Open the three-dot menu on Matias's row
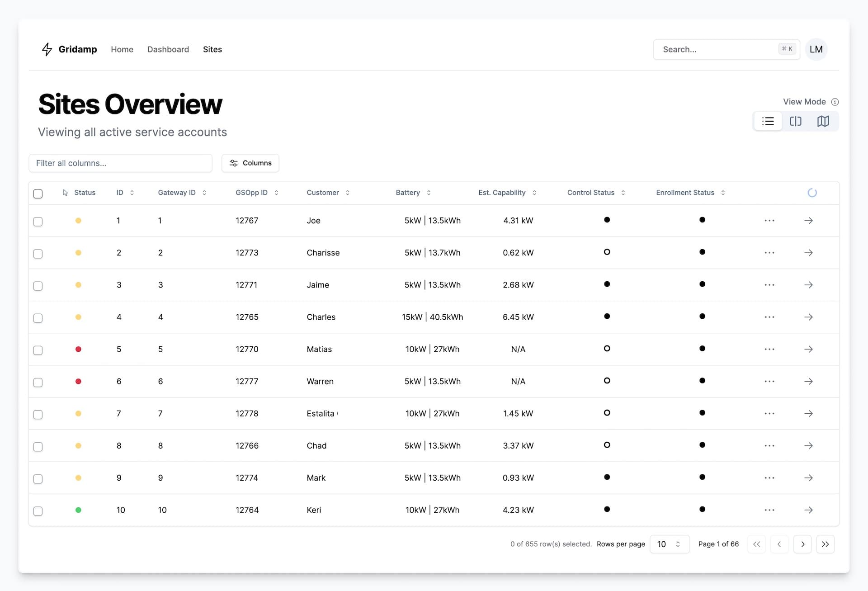The image size is (868, 591). tap(769, 349)
